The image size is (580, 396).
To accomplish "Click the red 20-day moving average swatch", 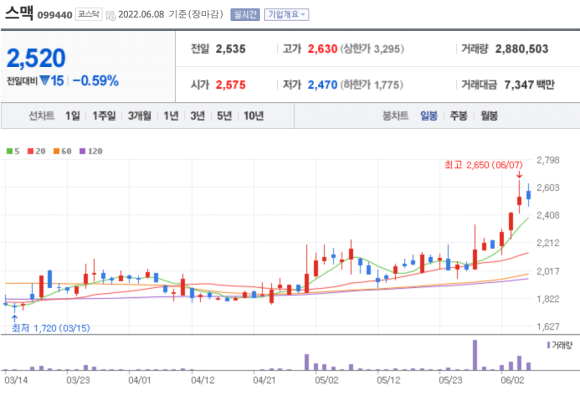I will click(31, 151).
